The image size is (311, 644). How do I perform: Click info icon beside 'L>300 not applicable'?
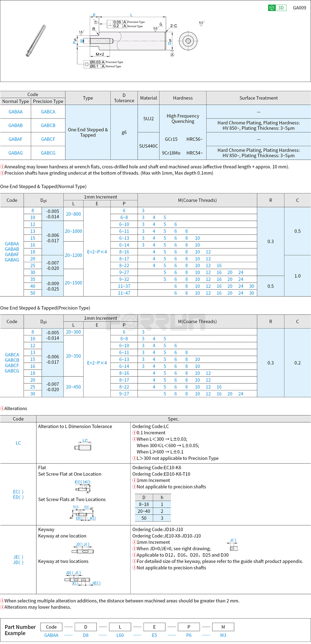pos(134,458)
